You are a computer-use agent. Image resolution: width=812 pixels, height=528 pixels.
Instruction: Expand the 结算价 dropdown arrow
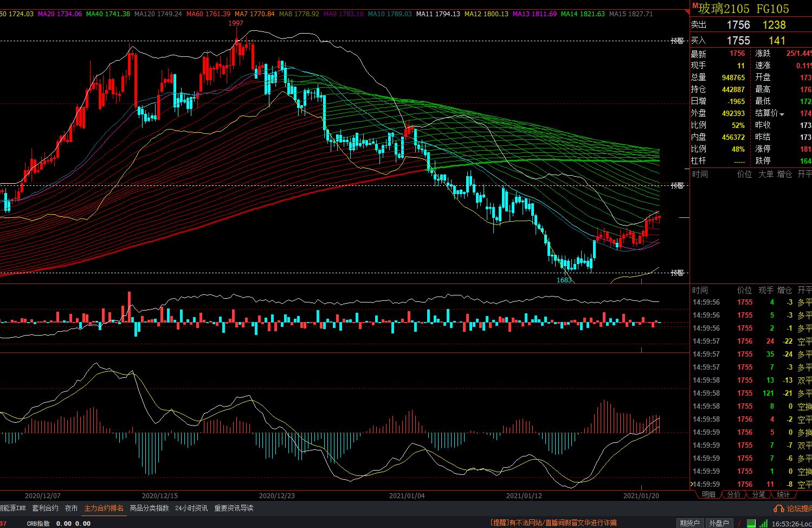coord(782,114)
